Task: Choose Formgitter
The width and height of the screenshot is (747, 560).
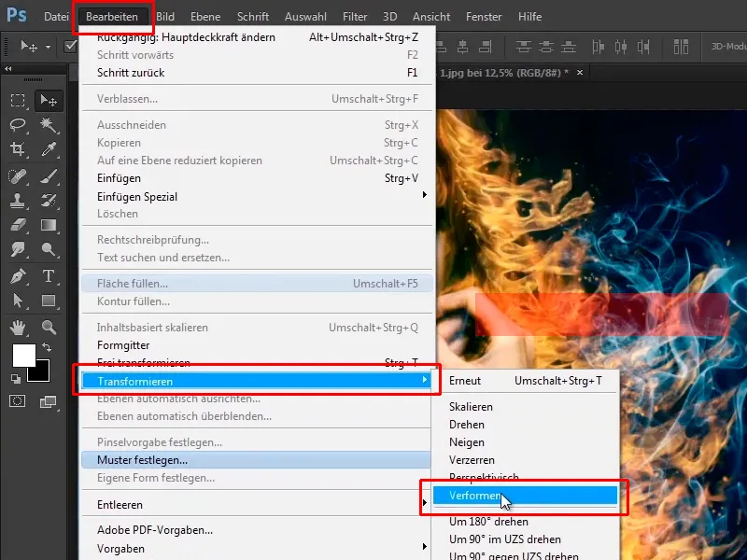Action: [258, 345]
